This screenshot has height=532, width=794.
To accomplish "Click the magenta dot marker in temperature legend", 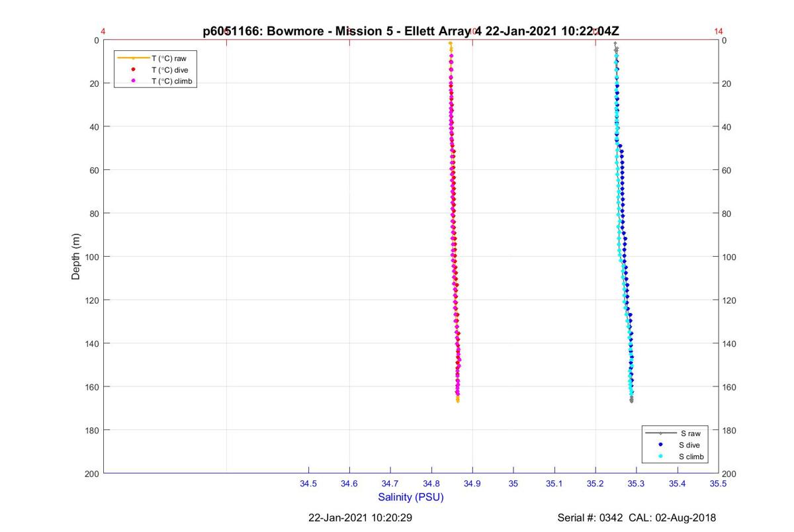I will (134, 81).
